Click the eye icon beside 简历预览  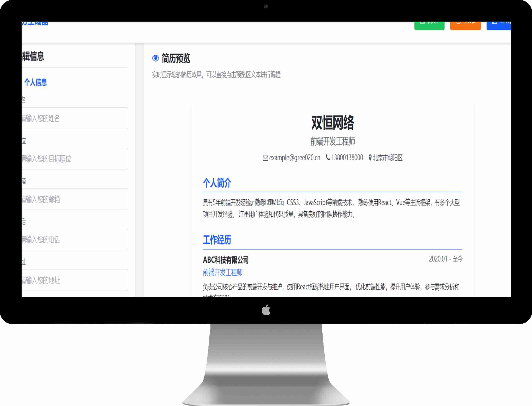[x=155, y=58]
